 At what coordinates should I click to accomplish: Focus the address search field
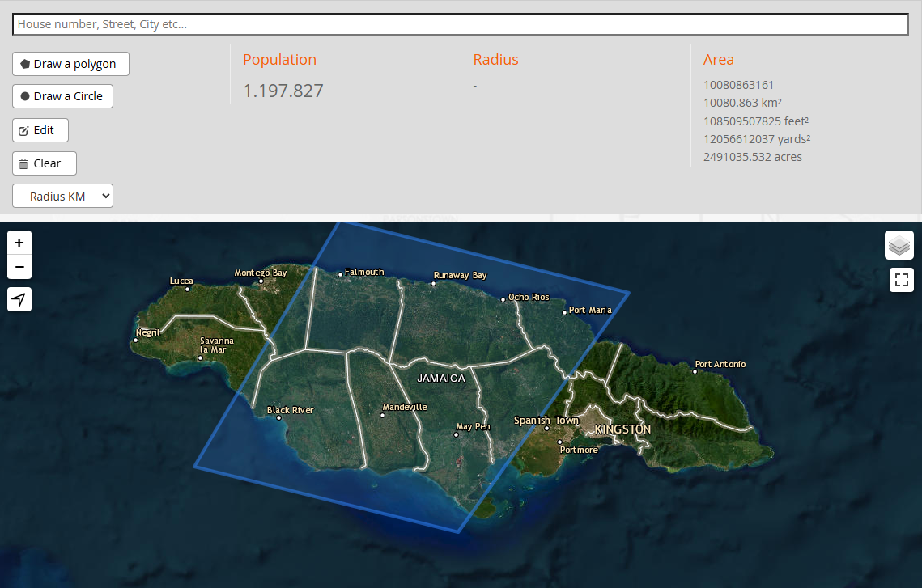461,24
